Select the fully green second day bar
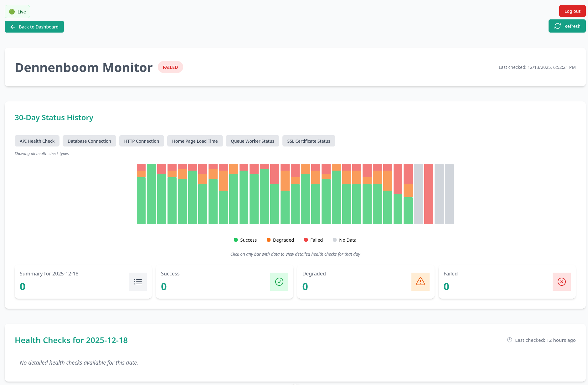588x385 pixels. coord(151,194)
